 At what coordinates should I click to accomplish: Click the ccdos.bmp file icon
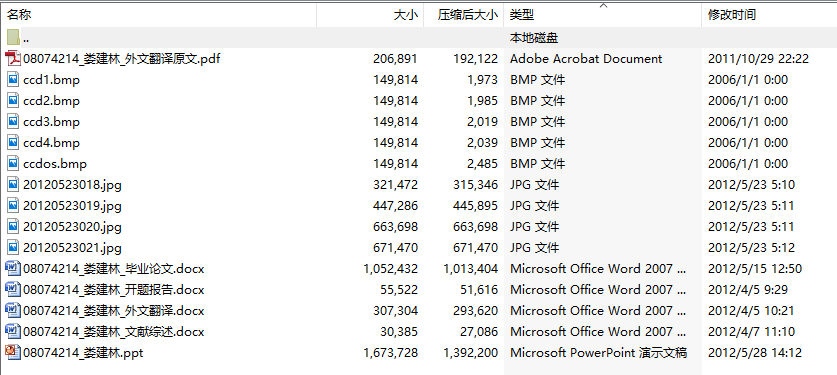(13, 164)
